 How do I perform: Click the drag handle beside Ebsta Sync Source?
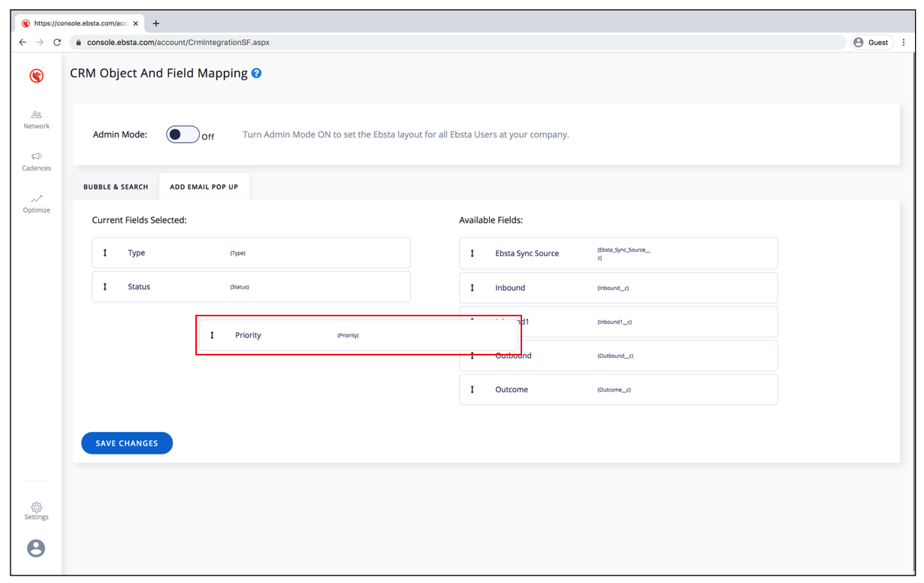(x=473, y=254)
